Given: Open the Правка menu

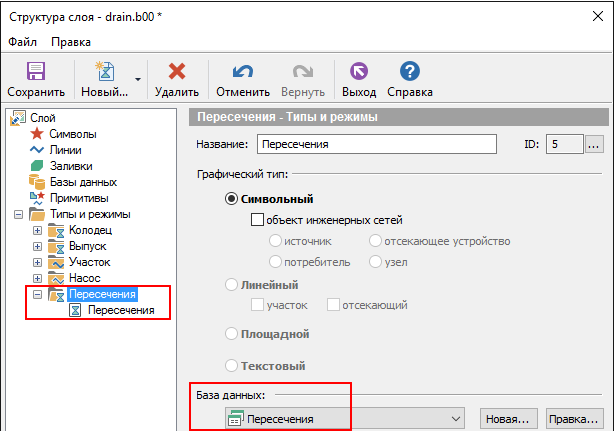Looking at the screenshot, I should pos(71,42).
